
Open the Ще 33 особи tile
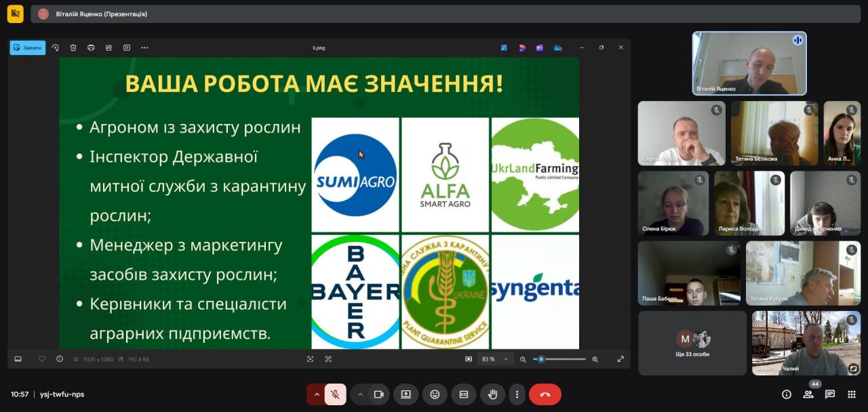point(692,343)
